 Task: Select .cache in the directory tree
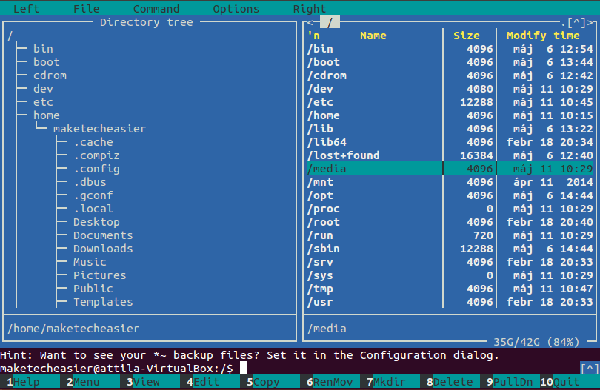pyautogui.click(x=93, y=142)
